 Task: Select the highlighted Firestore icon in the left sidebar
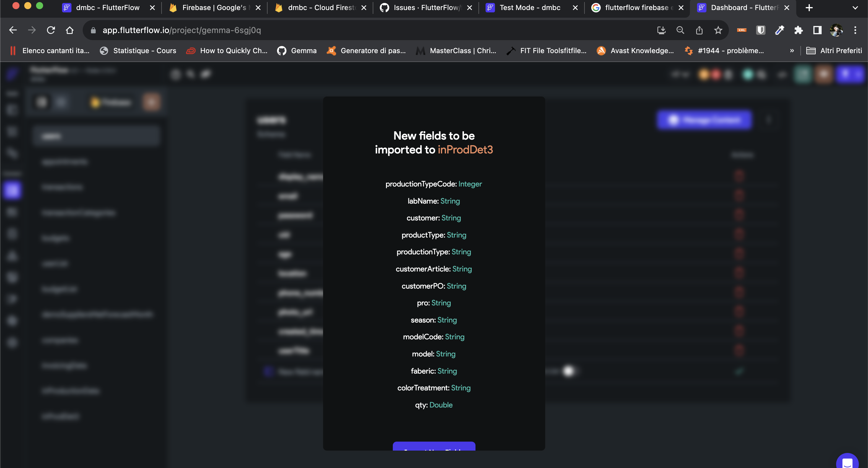point(12,190)
